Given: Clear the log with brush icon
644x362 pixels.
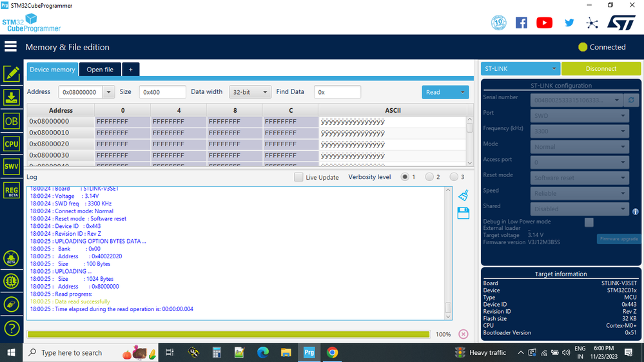Looking at the screenshot, I should (463, 195).
